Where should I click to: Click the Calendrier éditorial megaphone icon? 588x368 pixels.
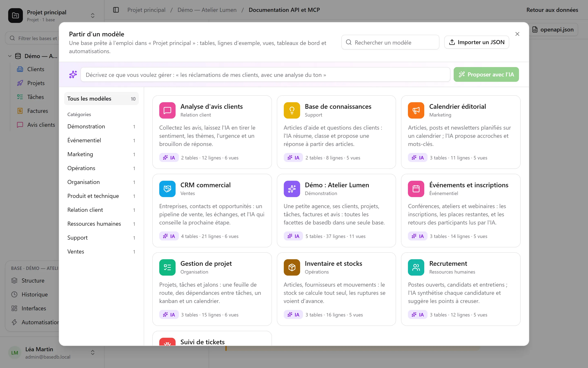point(416,110)
